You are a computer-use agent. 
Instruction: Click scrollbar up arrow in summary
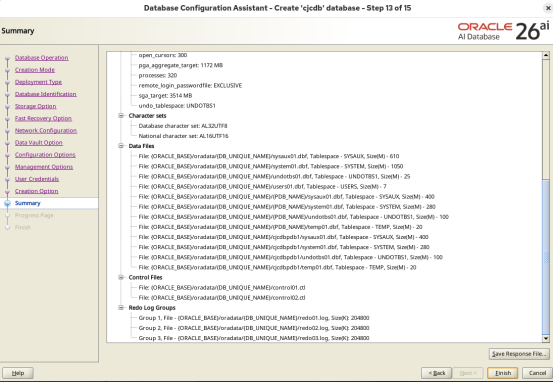pyautogui.click(x=546, y=55)
